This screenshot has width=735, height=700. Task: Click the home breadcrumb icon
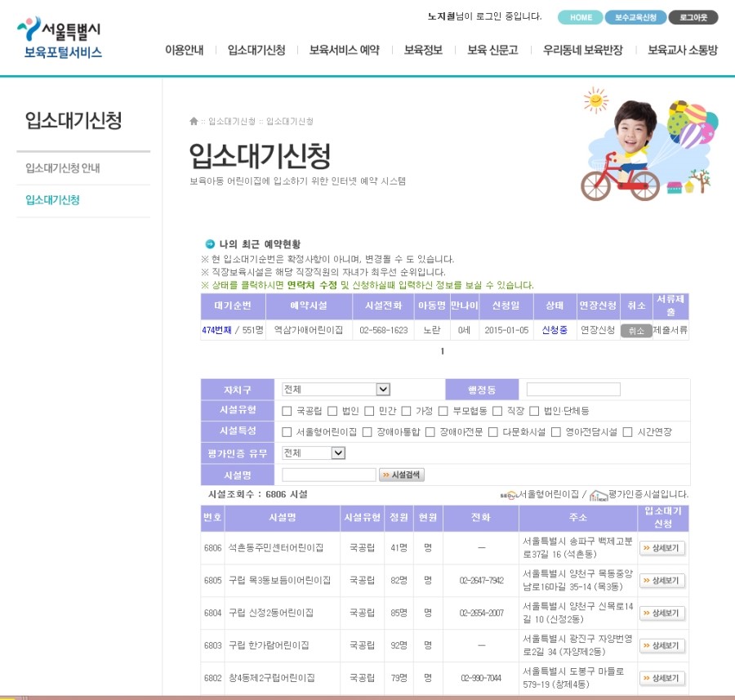pos(194,122)
